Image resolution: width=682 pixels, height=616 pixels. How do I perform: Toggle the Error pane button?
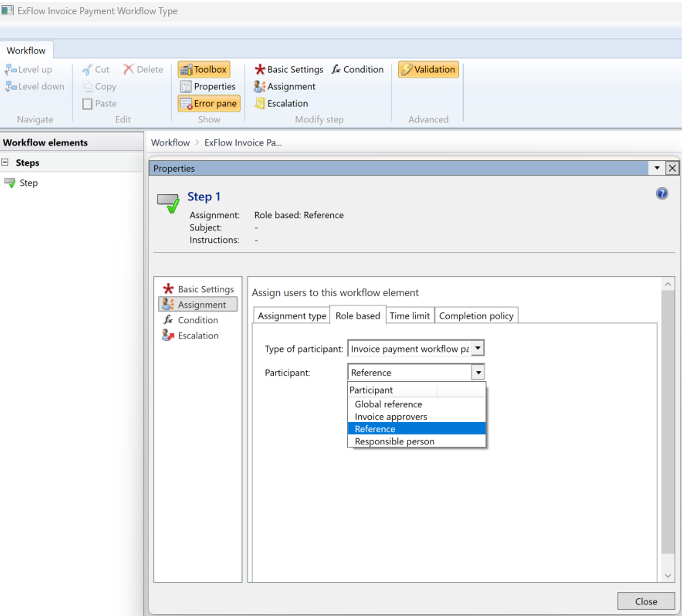[209, 103]
